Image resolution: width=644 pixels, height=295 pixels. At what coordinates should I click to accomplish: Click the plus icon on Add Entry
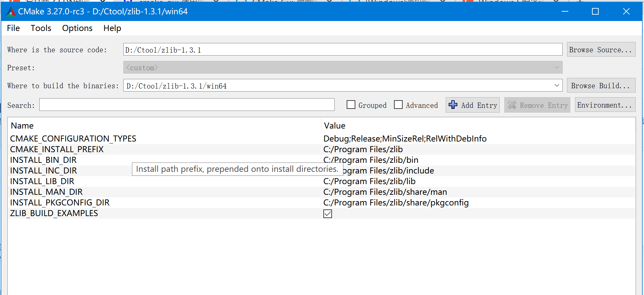click(x=453, y=105)
